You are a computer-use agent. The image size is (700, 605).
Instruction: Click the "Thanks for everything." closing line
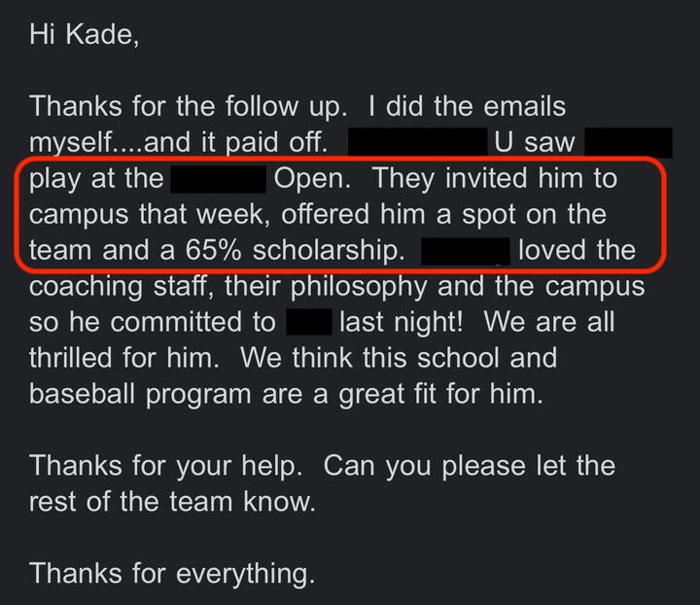point(172,572)
